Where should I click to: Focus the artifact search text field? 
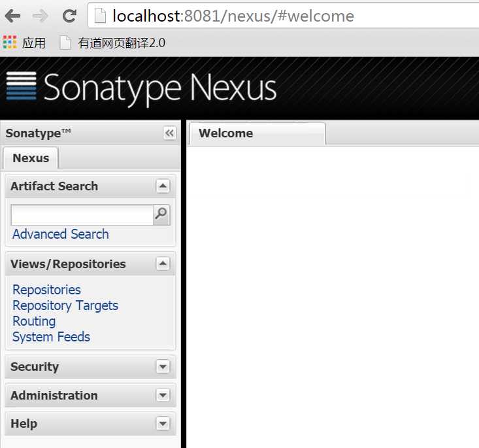click(82, 215)
